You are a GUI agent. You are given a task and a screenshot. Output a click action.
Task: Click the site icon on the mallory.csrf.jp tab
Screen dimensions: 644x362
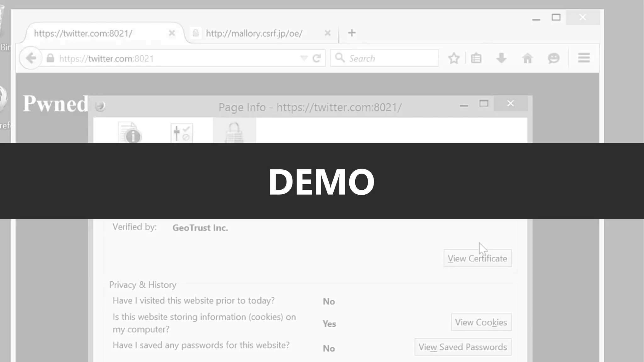pyautogui.click(x=196, y=33)
